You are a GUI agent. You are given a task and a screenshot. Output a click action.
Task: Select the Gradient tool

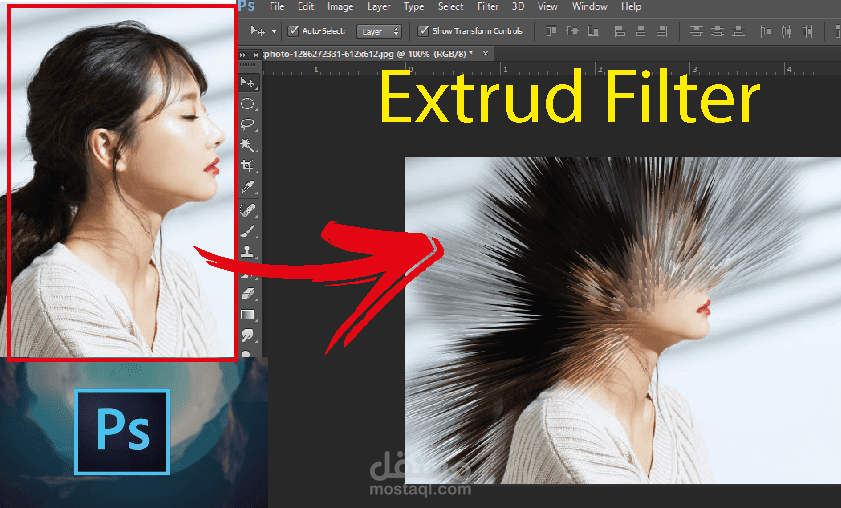[x=248, y=315]
